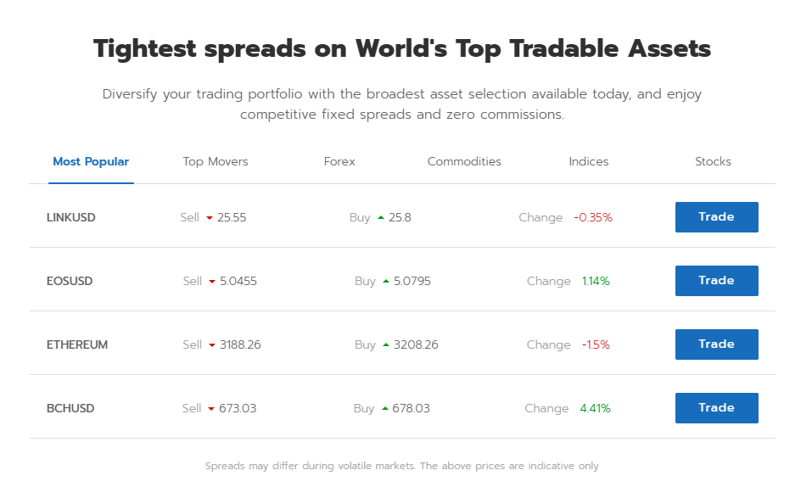
Task: Open the Forex tab
Action: [x=339, y=161]
